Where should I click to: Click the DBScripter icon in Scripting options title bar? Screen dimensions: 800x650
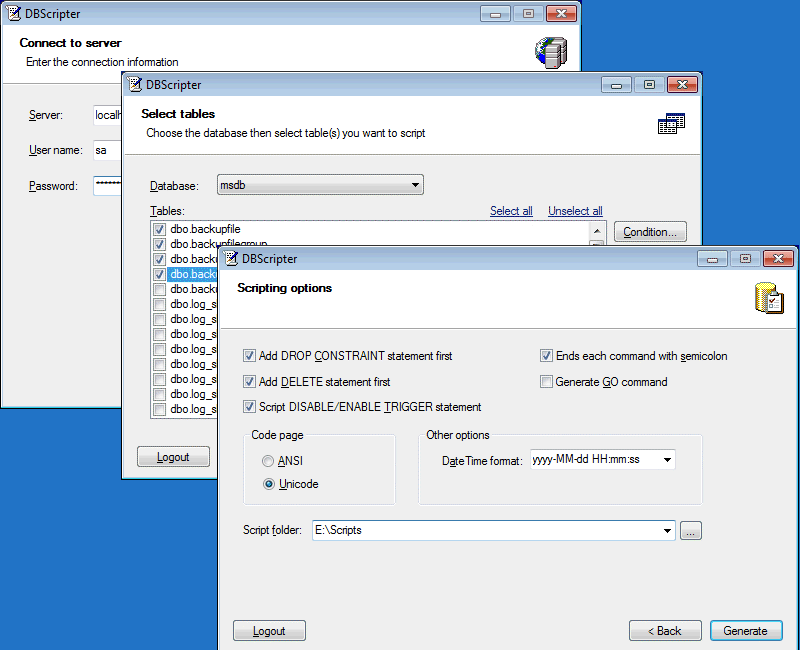232,258
